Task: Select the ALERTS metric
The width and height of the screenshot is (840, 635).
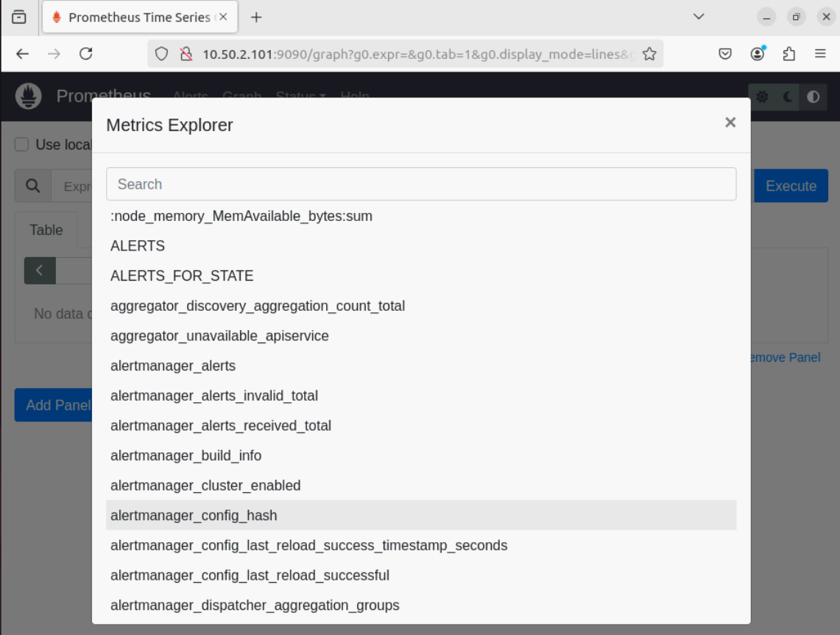Action: click(421, 246)
